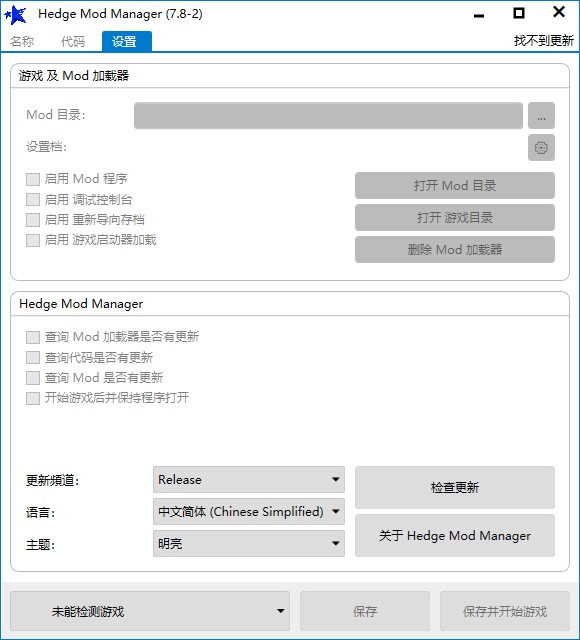Click the 更新频道: label
This screenshot has width=580, height=640.
[x=52, y=481]
